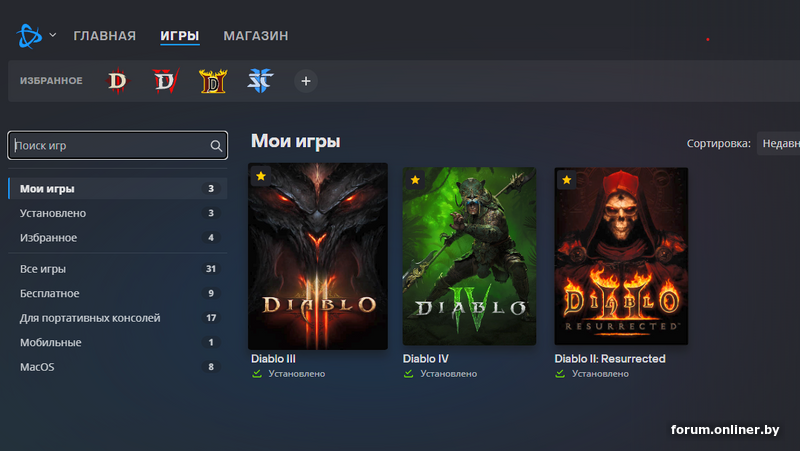The height and width of the screenshot is (451, 800).
Task: Expand the dropdown arrow beside Battle.net logo
Action: pos(53,35)
